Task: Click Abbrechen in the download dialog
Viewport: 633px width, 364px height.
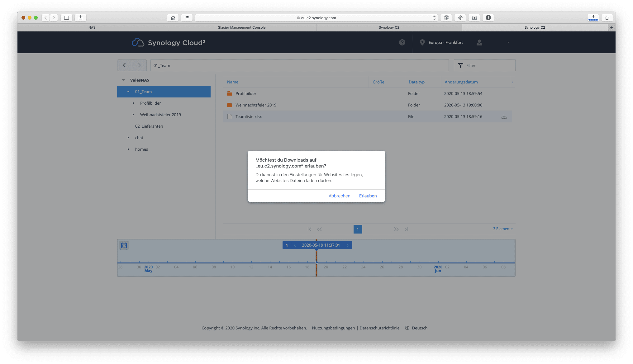Action: 340,196
